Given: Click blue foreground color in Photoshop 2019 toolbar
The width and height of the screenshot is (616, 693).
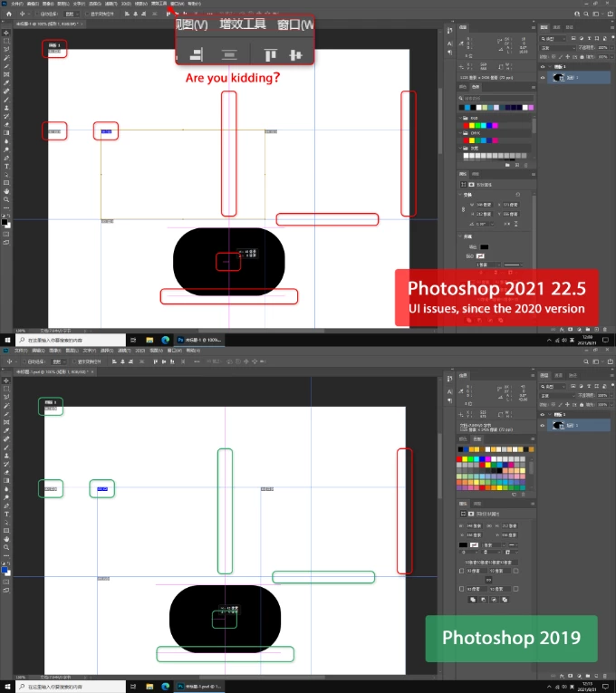Looking at the screenshot, I should click(x=5, y=570).
